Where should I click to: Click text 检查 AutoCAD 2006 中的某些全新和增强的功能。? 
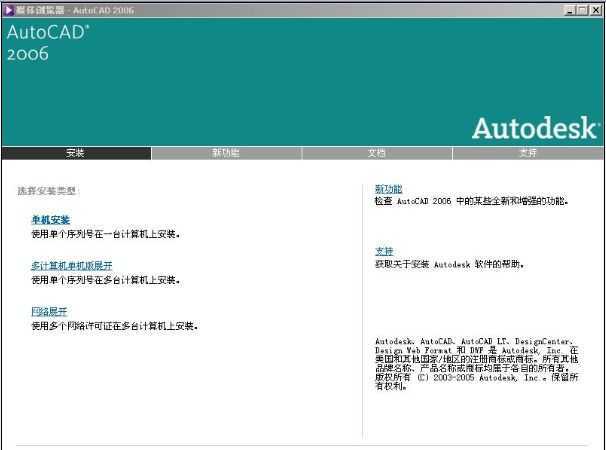pos(472,201)
